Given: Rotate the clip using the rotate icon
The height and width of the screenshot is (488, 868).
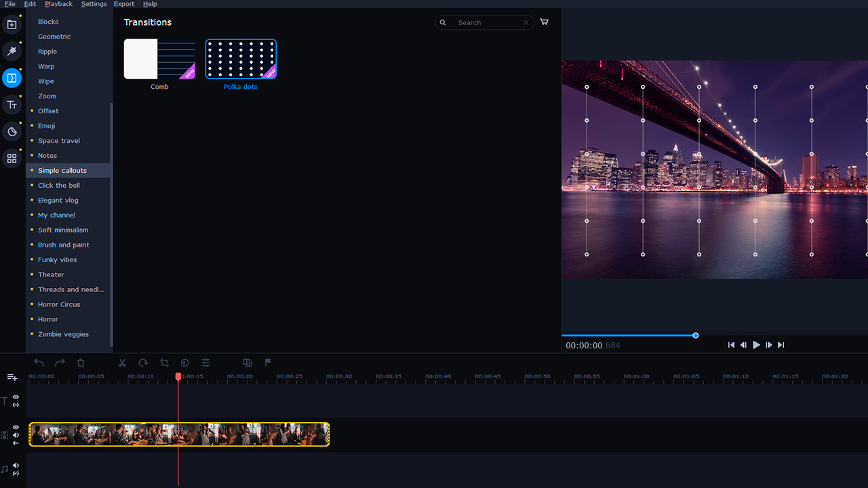Looking at the screenshot, I should [x=143, y=363].
